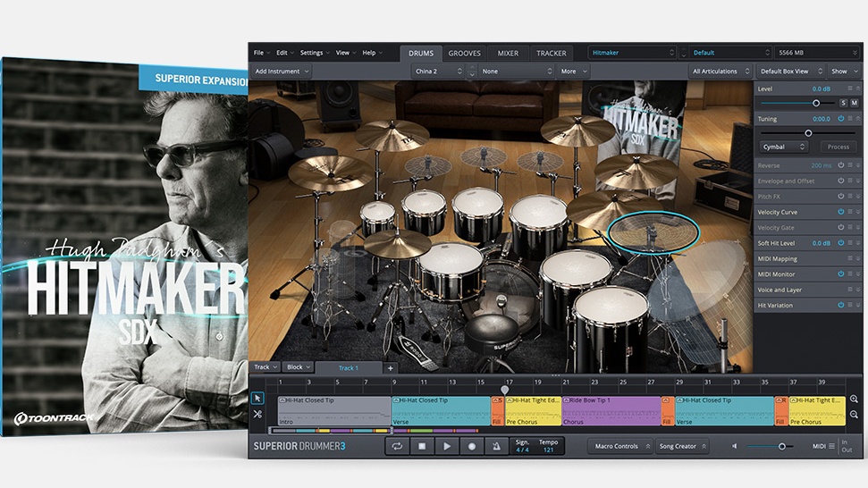The image size is (868, 488).
Task: Stop playback with the stop button
Action: pyautogui.click(x=422, y=446)
